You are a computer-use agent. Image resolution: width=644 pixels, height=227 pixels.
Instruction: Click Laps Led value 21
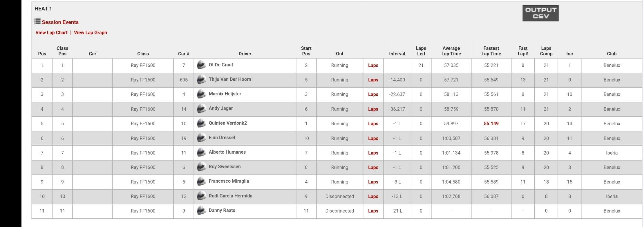pos(421,66)
